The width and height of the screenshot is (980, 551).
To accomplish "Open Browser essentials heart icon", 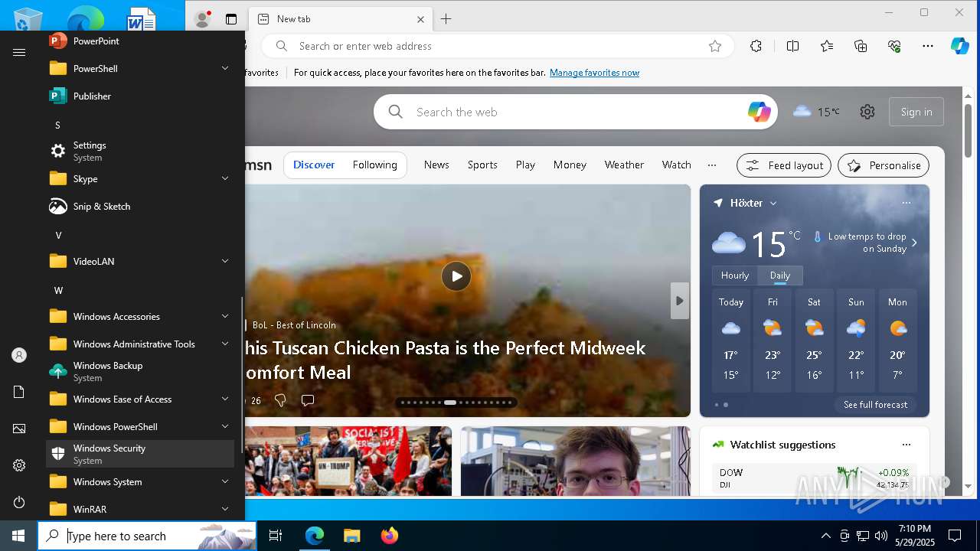I will point(894,46).
